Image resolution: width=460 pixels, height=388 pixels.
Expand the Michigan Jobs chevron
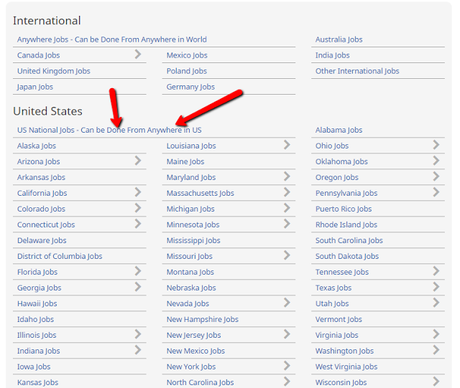(x=287, y=208)
